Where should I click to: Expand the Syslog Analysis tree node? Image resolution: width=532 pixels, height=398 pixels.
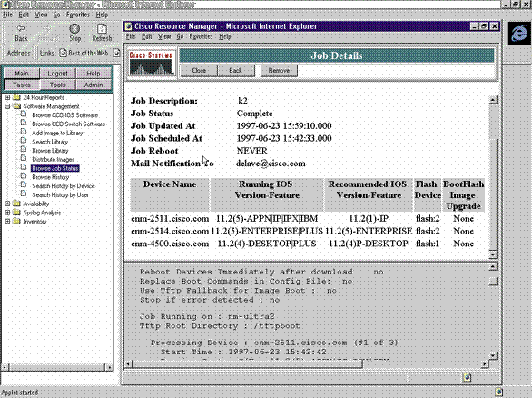(x=7, y=213)
